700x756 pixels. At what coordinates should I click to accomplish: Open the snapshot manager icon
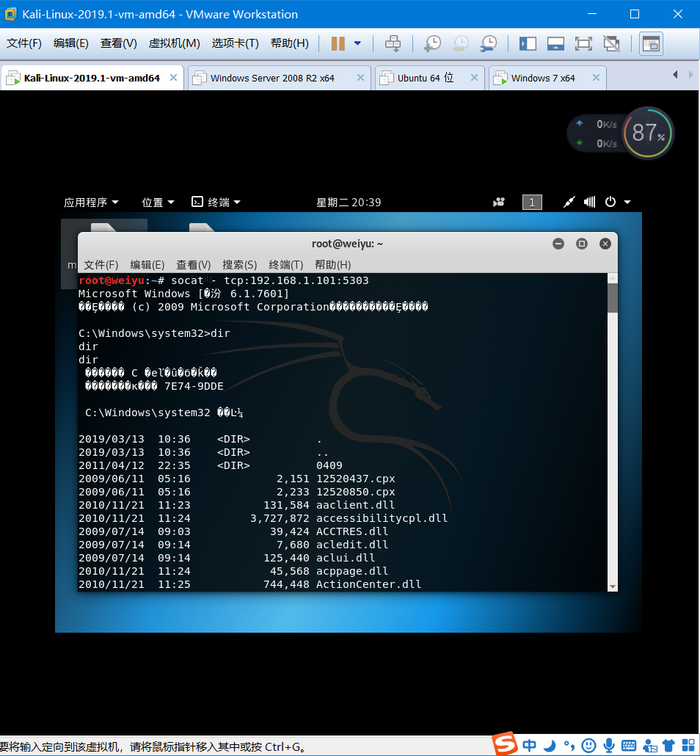coord(489,43)
